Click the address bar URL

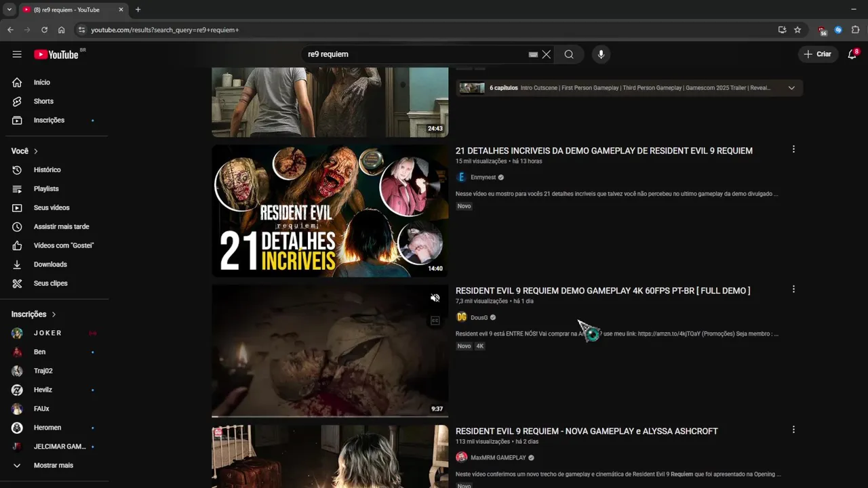pyautogui.click(x=165, y=30)
